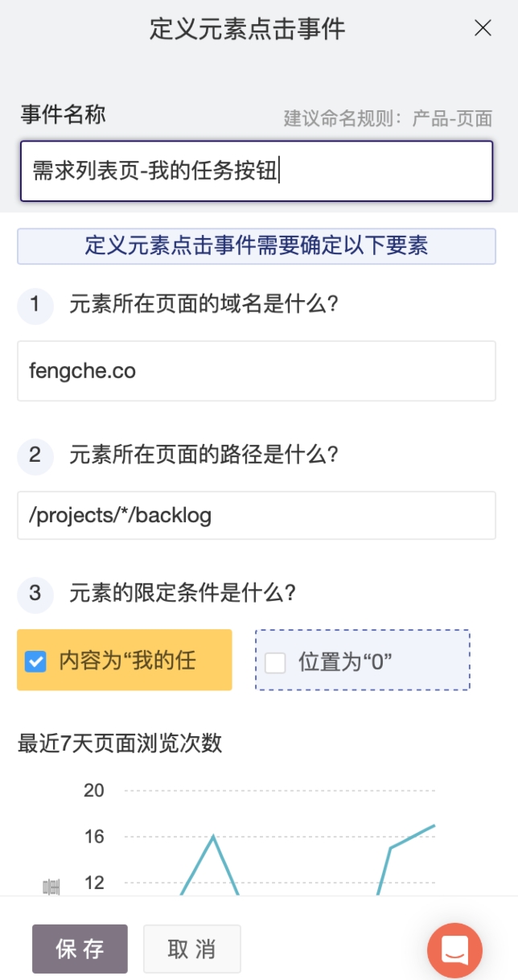Click the 20 label on the chart axis
518x980 pixels.
94,790
